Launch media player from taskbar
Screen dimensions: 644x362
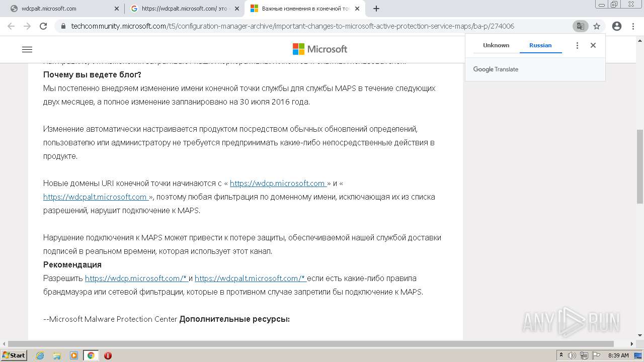pyautogui.click(x=74, y=355)
